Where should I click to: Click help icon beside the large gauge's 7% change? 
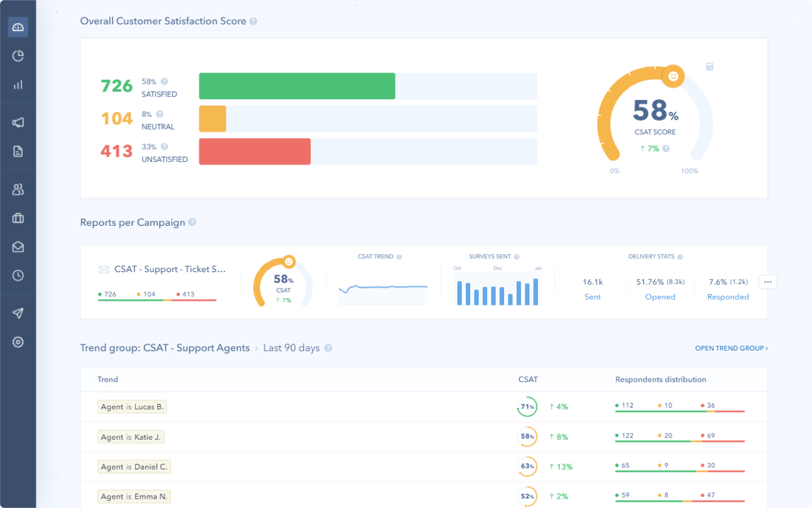point(666,148)
